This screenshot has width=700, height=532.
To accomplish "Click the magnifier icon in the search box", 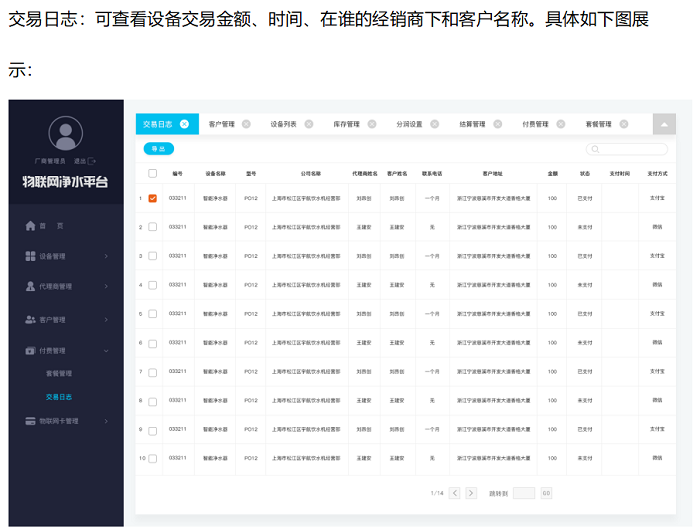I will (595, 149).
